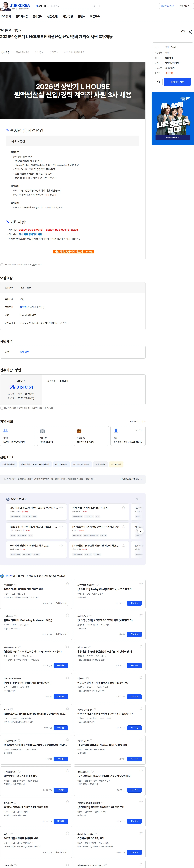This screenshot has width=194, height=868.
Task: Open 합격축하금 menu
Action: click(x=22, y=16)
